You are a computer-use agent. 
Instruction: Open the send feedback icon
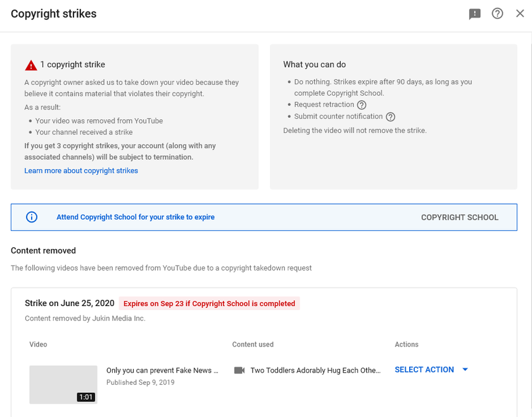474,14
